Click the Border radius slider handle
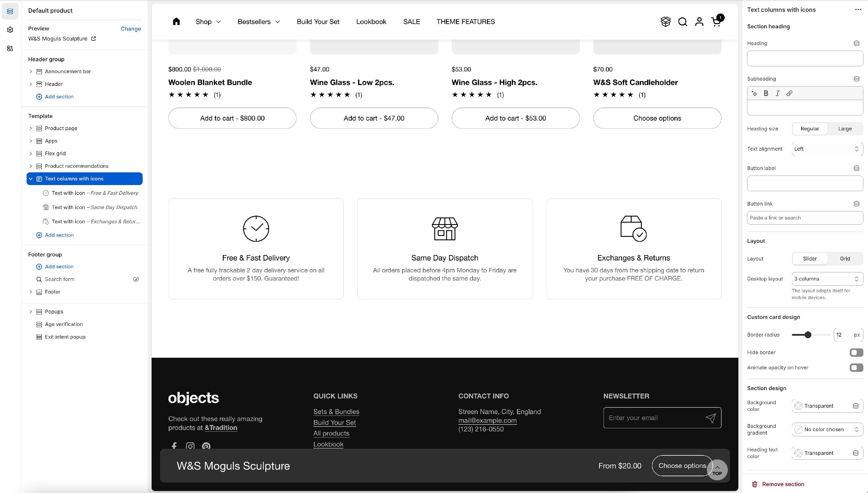868x493 pixels. (x=808, y=335)
